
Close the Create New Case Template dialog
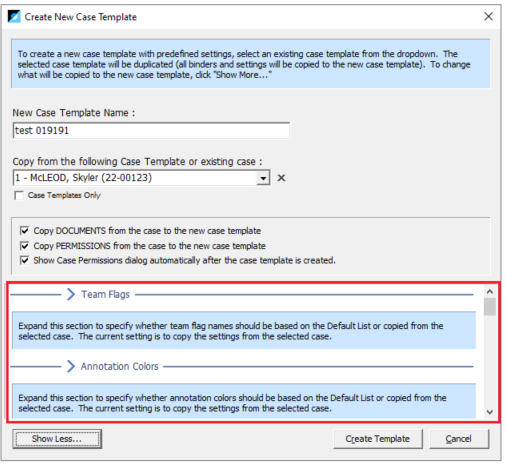488,16
